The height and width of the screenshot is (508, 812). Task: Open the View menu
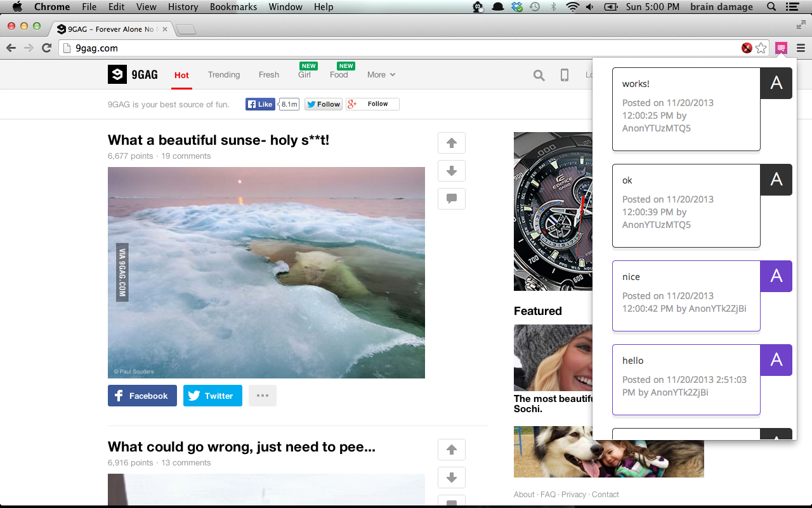point(147,7)
